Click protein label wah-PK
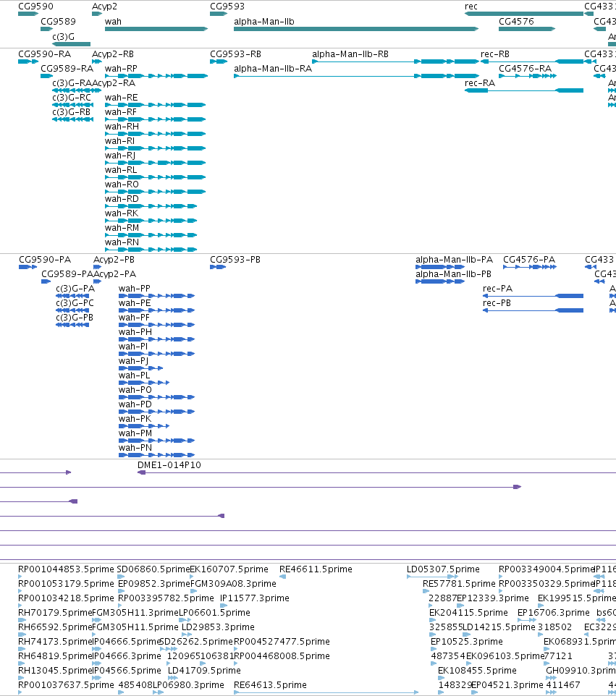Viewport: 616px width, 696px height. [x=135, y=419]
